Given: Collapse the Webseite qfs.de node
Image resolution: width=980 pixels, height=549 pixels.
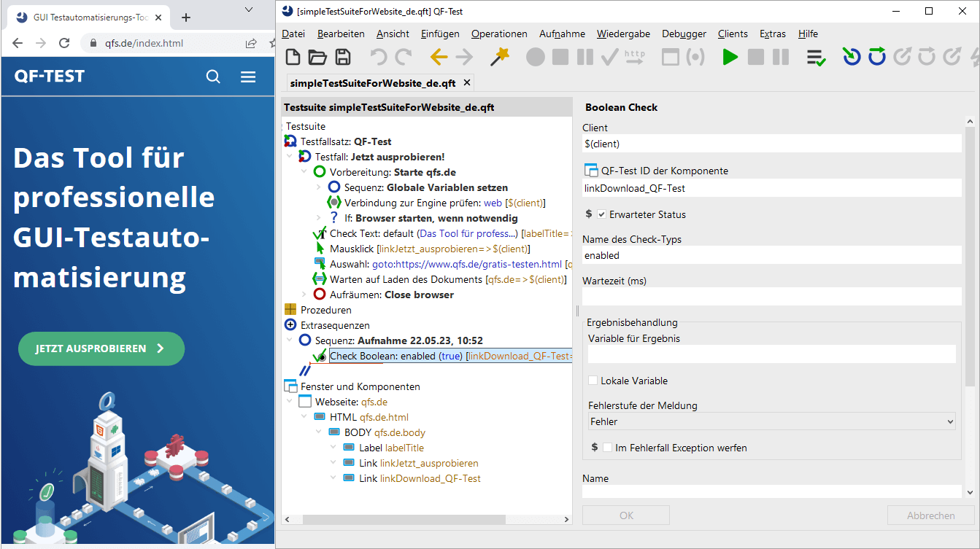Looking at the screenshot, I should pos(290,402).
